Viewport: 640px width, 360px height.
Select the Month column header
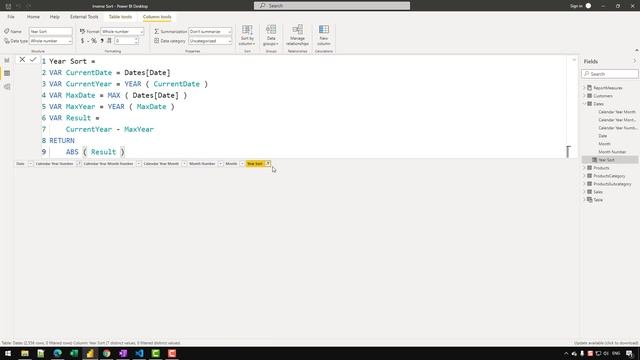[x=231, y=164]
